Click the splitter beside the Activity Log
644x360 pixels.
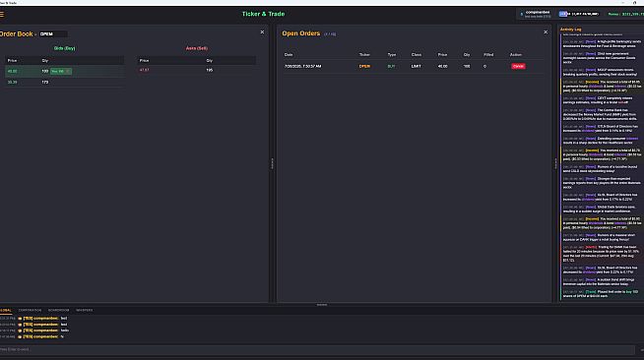coord(555,164)
